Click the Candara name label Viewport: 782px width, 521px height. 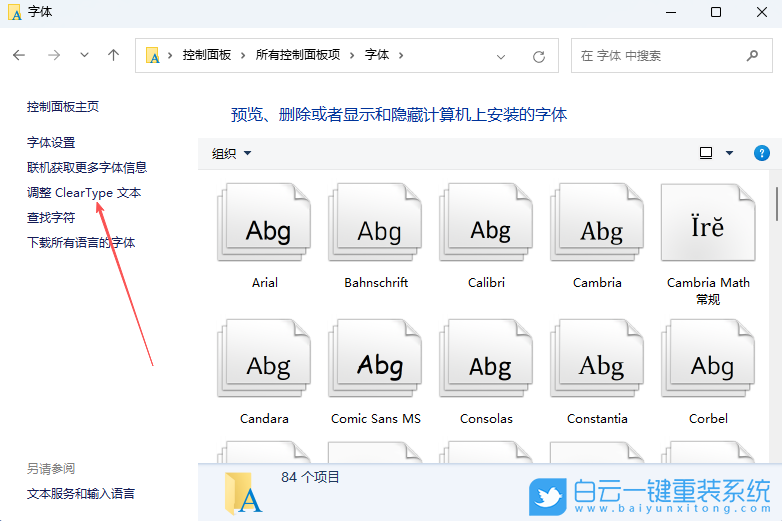tap(264, 419)
